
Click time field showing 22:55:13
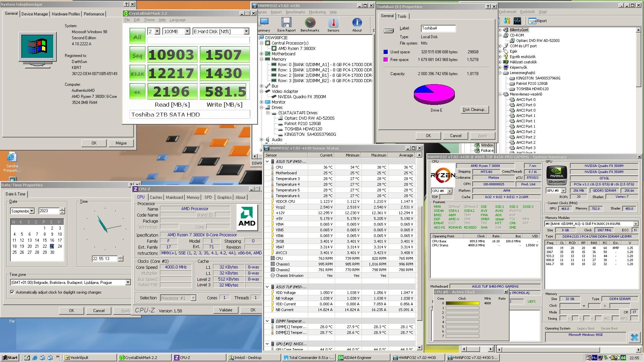pos(104,259)
